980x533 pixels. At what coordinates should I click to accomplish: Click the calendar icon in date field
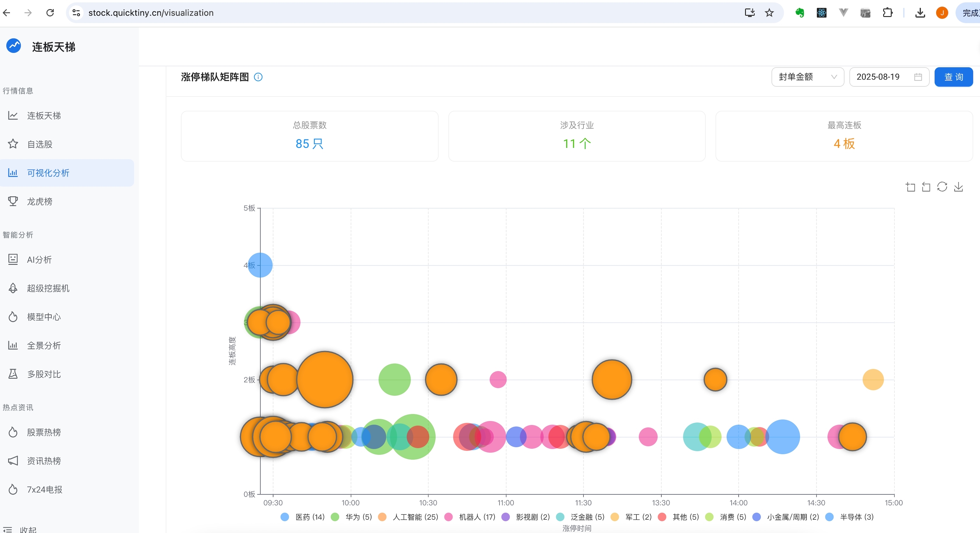pyautogui.click(x=918, y=77)
